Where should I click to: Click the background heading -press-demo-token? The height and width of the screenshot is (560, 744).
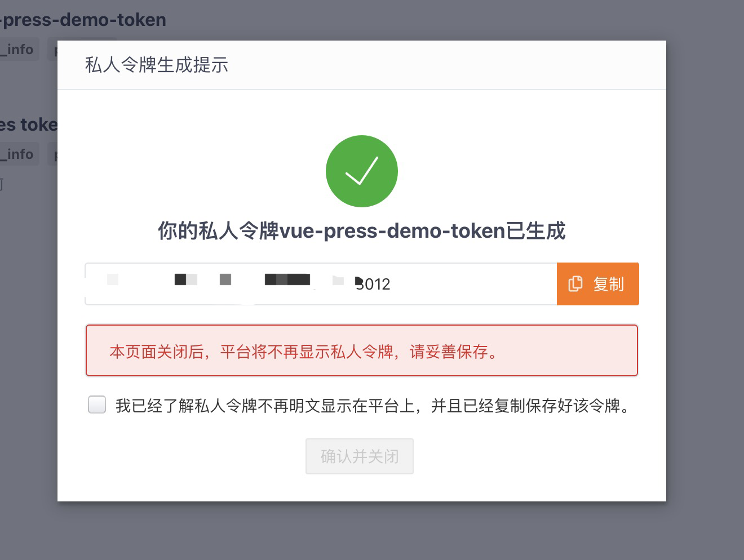click(x=83, y=20)
